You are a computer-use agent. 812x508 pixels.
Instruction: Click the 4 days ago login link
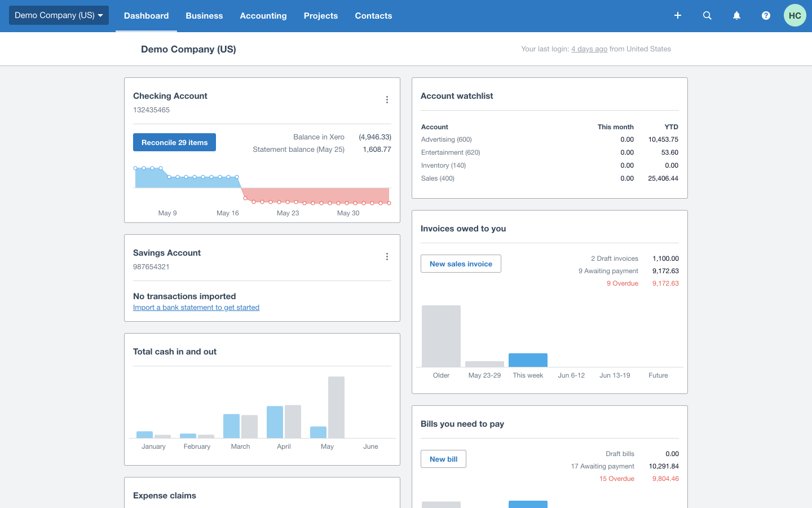[589, 49]
